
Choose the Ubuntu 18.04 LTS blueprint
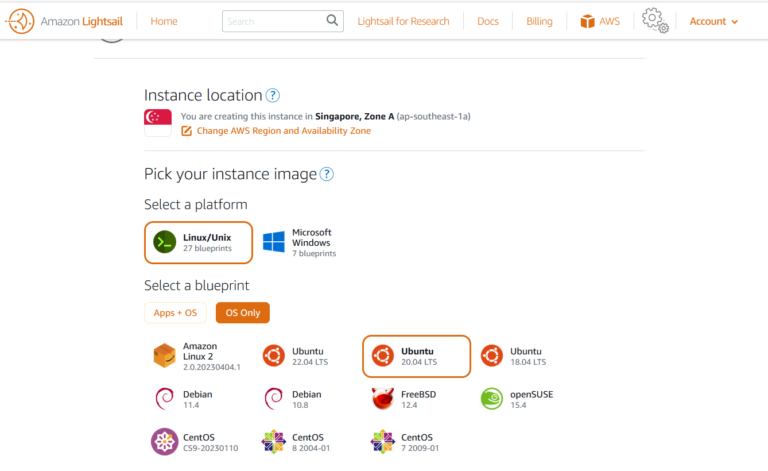point(514,356)
